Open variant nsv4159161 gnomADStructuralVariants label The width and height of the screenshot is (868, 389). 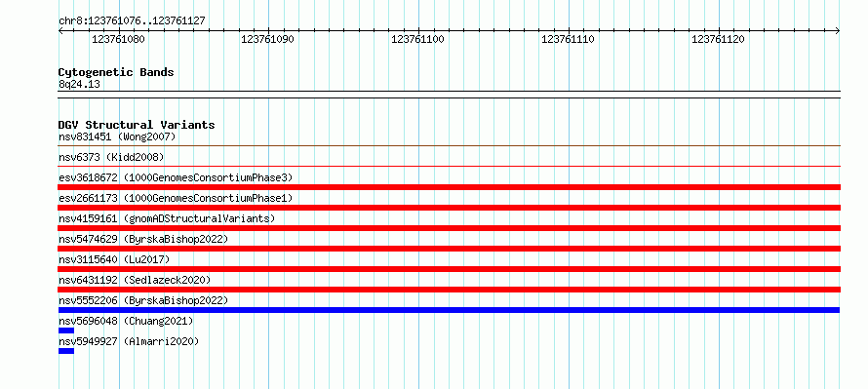click(167, 218)
